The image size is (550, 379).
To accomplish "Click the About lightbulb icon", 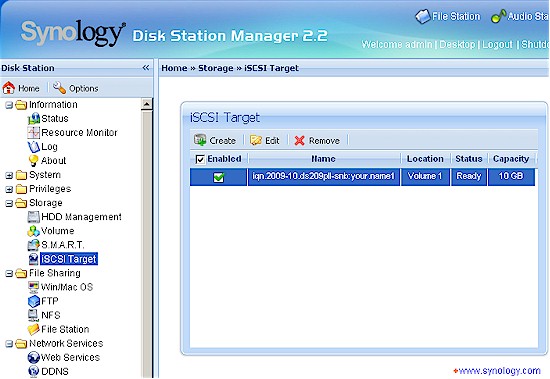I will coord(34,161).
